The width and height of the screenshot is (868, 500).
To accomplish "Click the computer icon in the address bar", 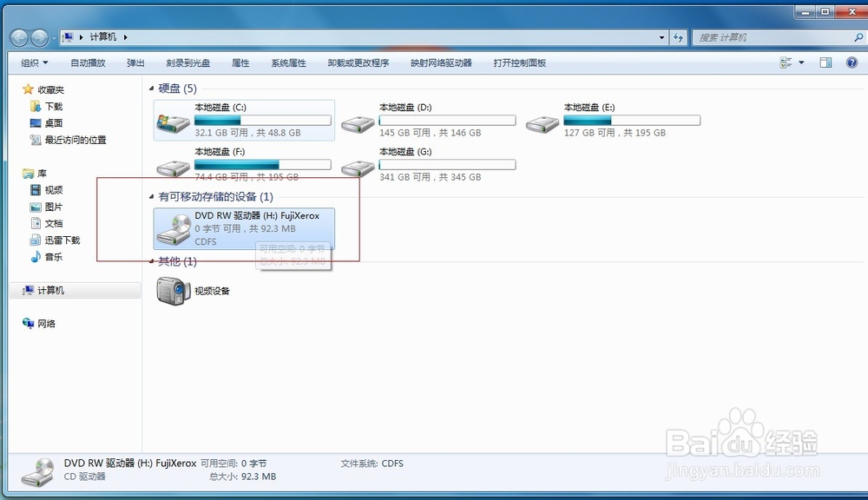I will point(68,37).
